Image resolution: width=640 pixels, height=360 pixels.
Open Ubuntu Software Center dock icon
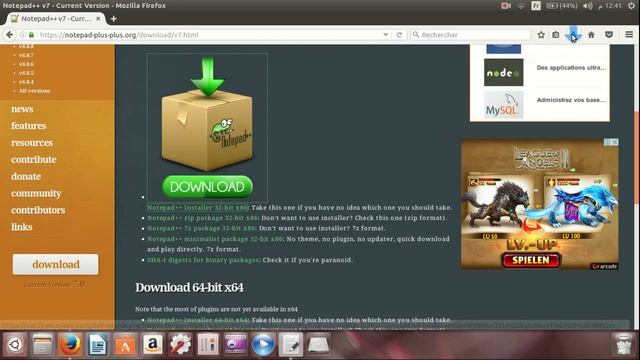pyautogui.click(x=125, y=344)
